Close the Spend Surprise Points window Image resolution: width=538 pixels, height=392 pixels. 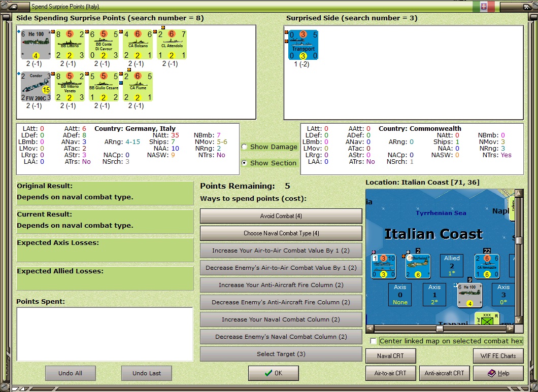(527, 6)
